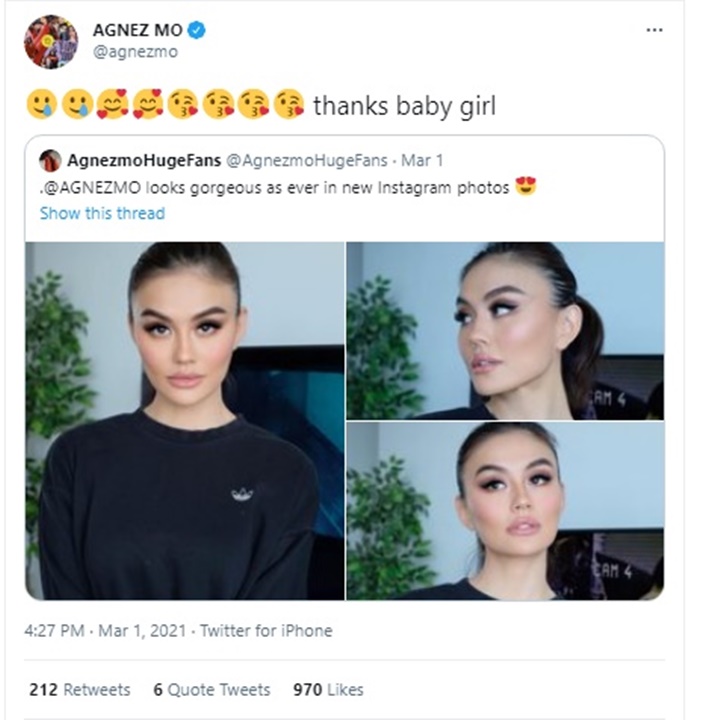Click the AGNEZ MO profile avatar
The image size is (720, 720).
pos(51,42)
